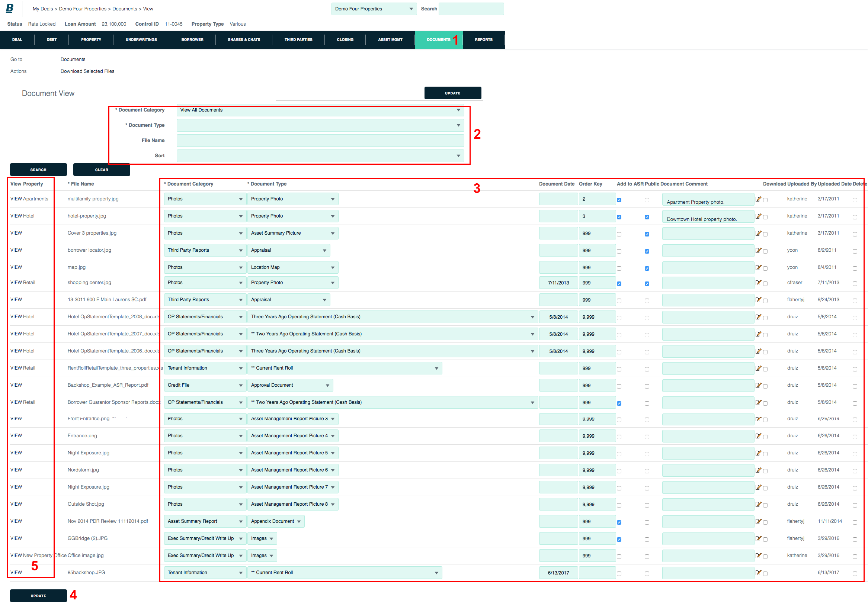The width and height of the screenshot is (868, 602).
Task: Open Asset Summary Picture type dropdown
Action: coord(292,233)
